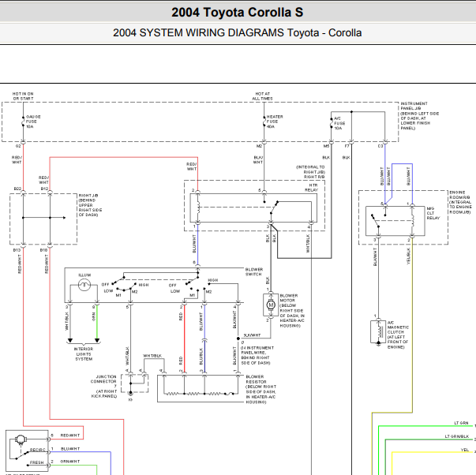Click the '(INTEGRAL TO RIGHT J/B) RIGHT R/B' note
The image size is (476, 475).
click(310, 172)
